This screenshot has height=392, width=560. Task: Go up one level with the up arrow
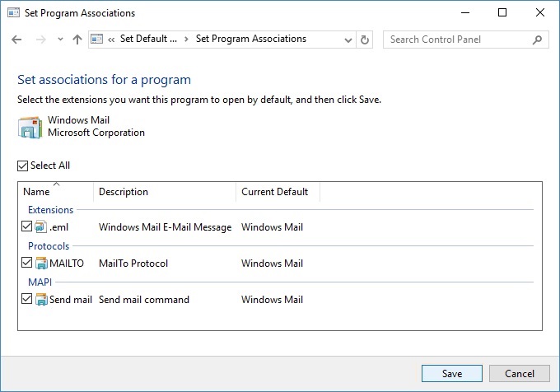tap(77, 40)
